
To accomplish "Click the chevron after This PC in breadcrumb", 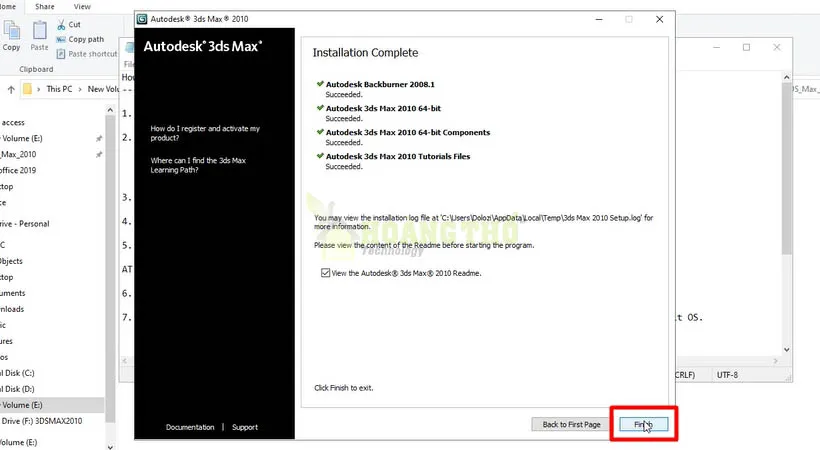I will tap(80, 89).
